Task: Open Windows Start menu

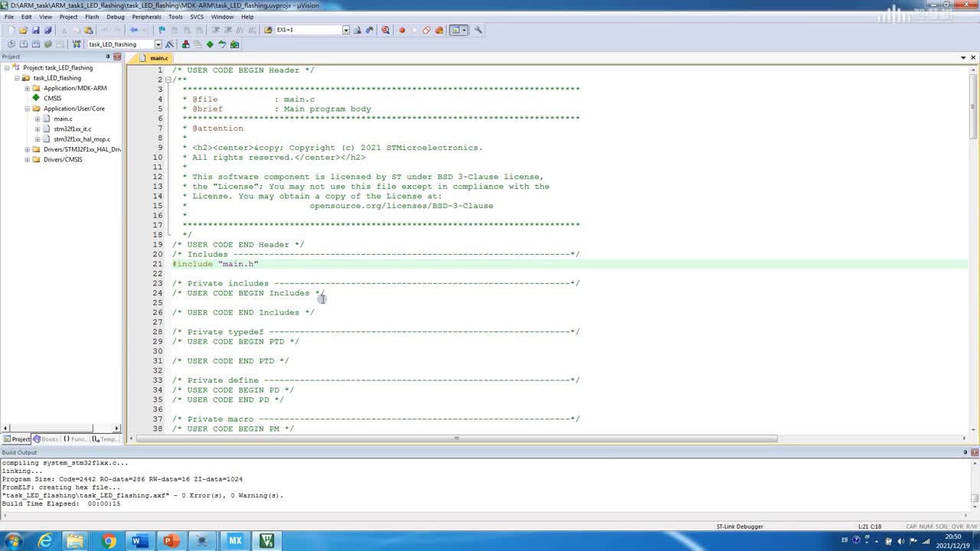Action: tap(13, 541)
